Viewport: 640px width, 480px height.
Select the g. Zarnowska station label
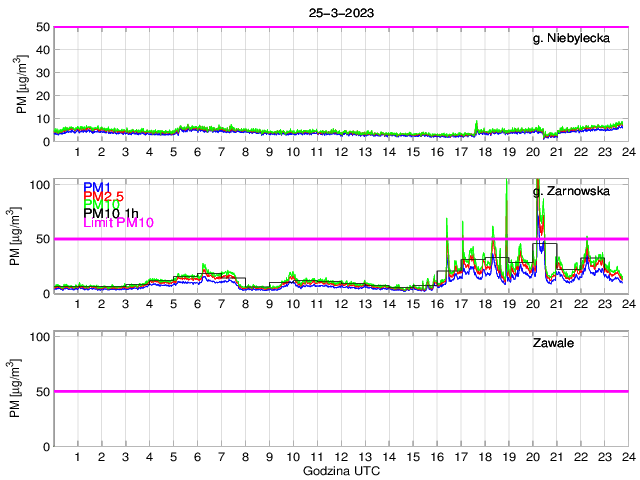coord(569,190)
